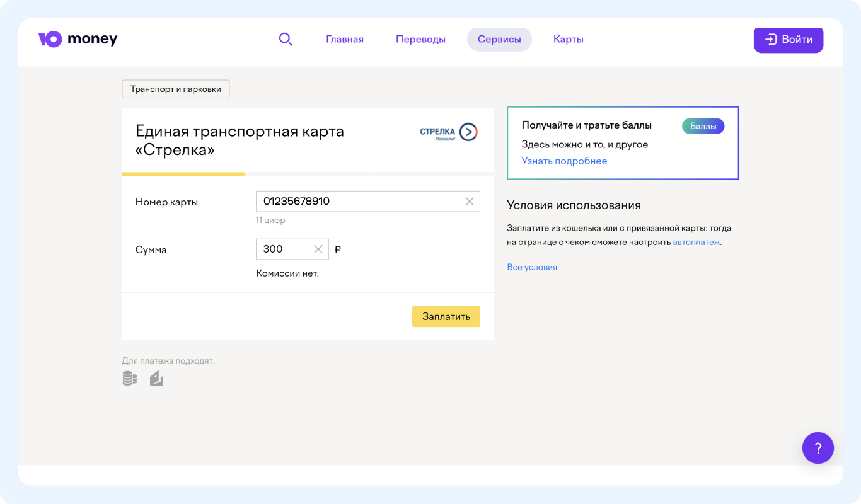The height and width of the screenshot is (504, 861).
Task: Follow the автоплатеж link
Action: tap(696, 242)
